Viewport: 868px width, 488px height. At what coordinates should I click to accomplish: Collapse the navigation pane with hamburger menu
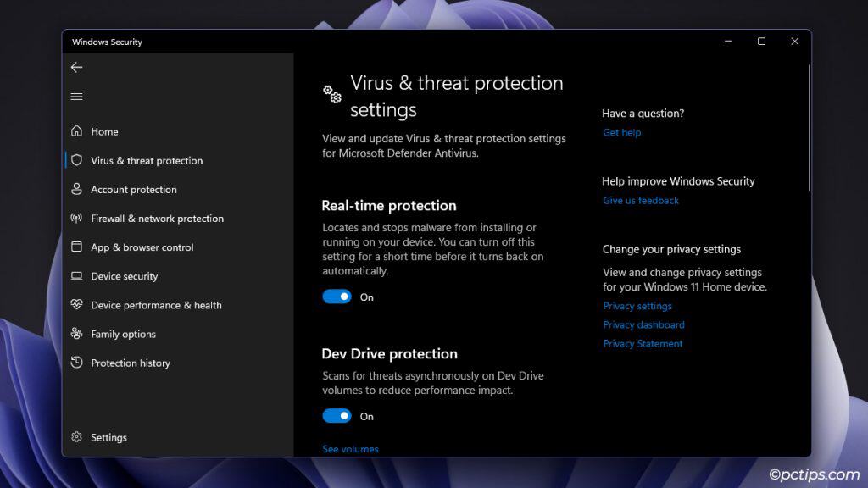[76, 96]
